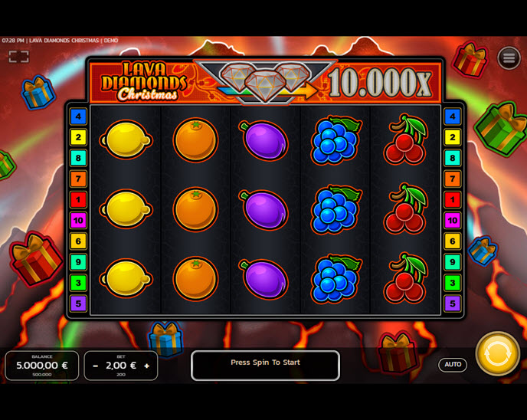Enable AUTO spin mode
Image resolution: width=527 pixels, height=420 pixels.
pos(453,364)
